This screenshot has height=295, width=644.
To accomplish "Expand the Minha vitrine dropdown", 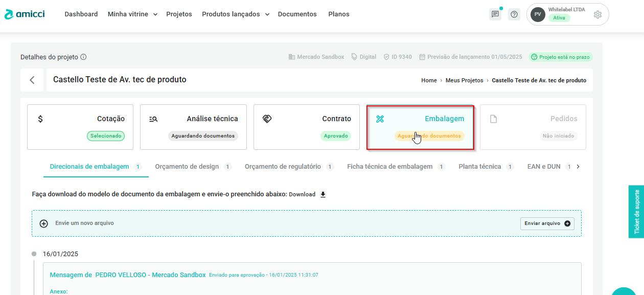I will point(132,14).
